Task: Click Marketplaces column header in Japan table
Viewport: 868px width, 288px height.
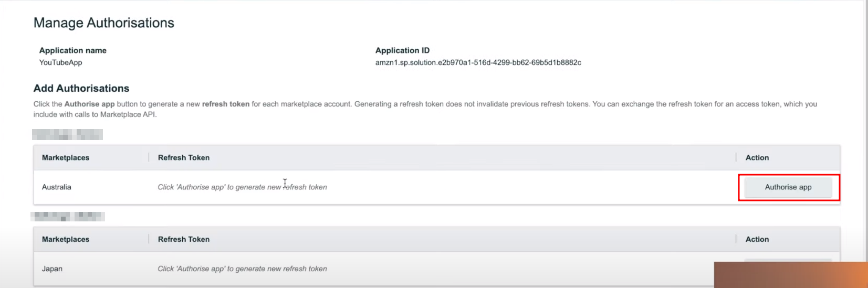Action: coord(66,239)
